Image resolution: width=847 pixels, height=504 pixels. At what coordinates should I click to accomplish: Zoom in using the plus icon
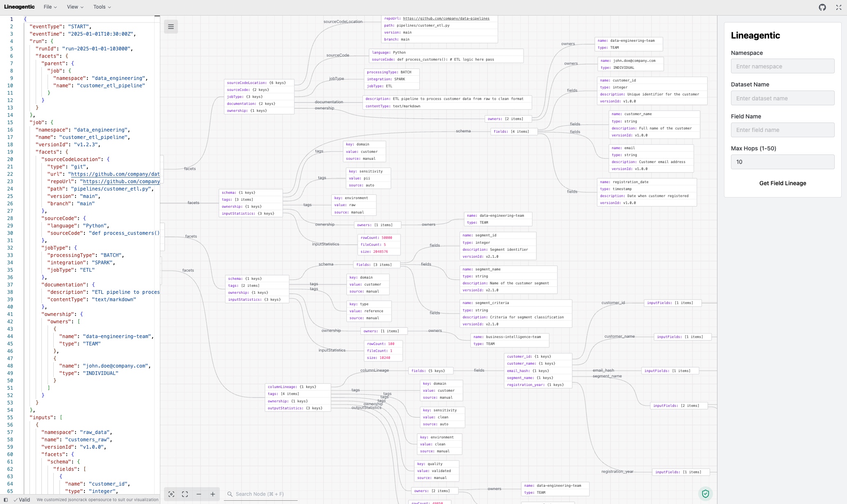tap(213, 494)
